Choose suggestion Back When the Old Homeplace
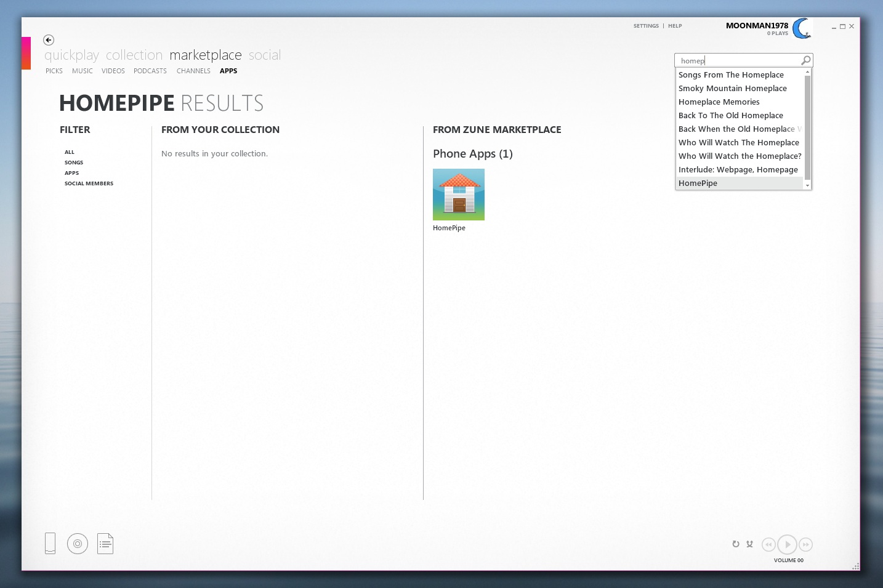 click(740, 129)
